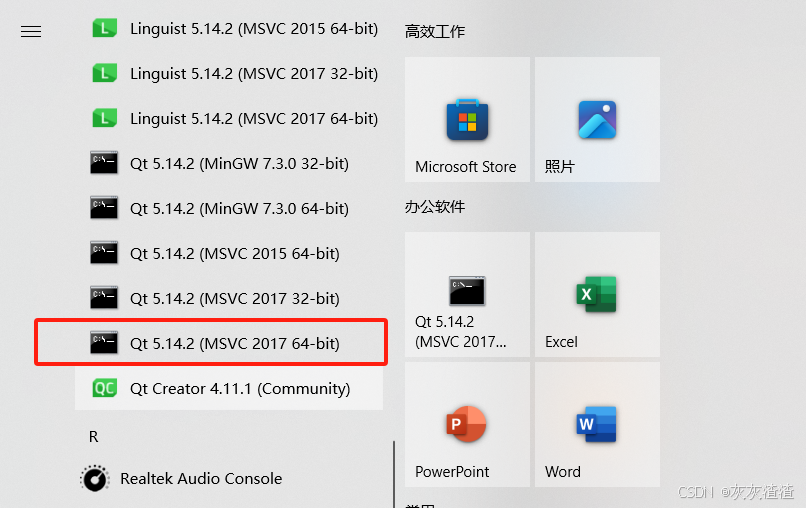
Task: Open Linguist 5.14.2 (MSVC 2017 32-bit) entry
Action: tap(229, 74)
